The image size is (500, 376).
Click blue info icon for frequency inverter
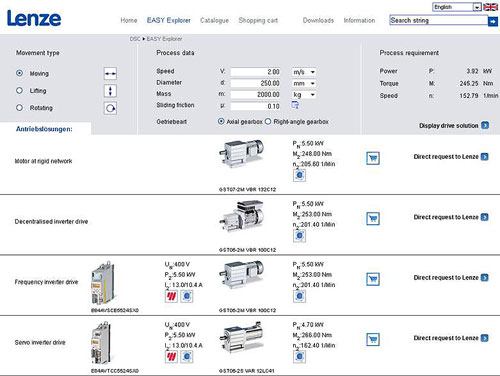(x=187, y=296)
